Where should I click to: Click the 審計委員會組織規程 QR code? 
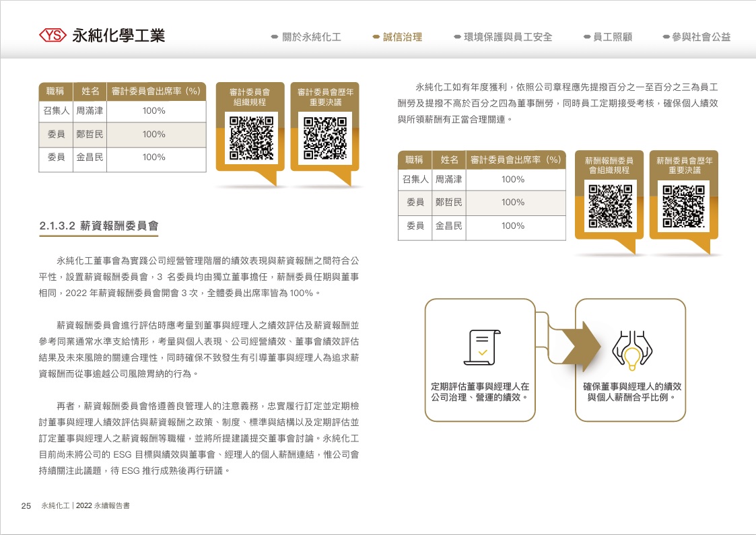click(251, 138)
